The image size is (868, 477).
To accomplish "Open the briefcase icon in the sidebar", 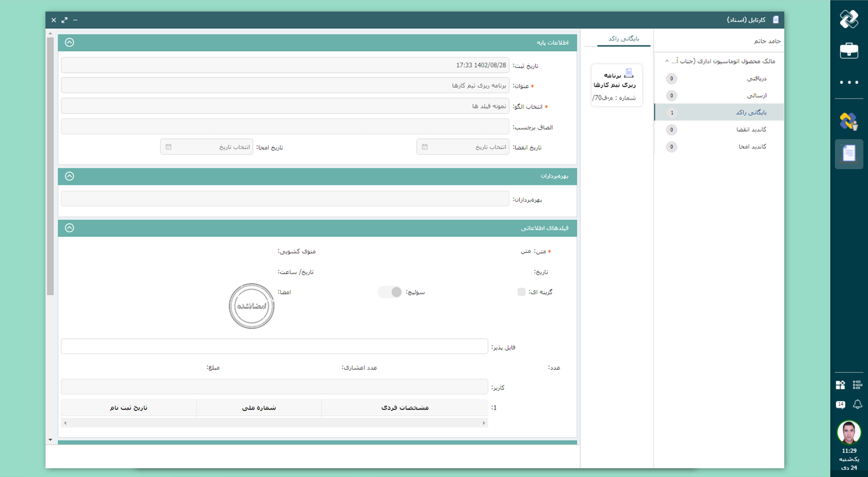I will [849, 51].
